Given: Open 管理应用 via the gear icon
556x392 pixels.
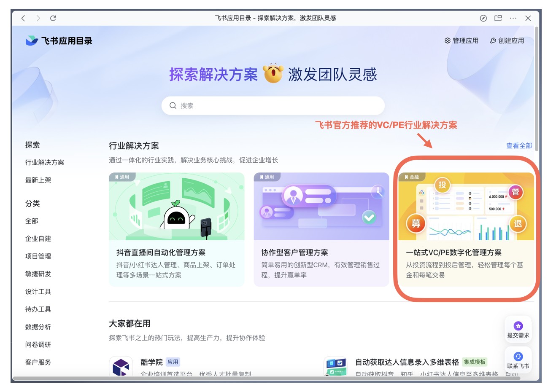Looking at the screenshot, I should pyautogui.click(x=447, y=40).
